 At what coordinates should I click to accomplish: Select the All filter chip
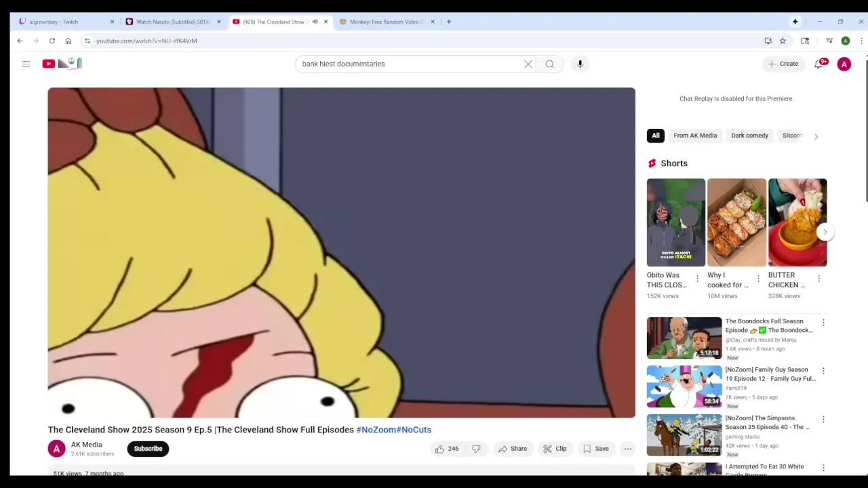coord(656,136)
